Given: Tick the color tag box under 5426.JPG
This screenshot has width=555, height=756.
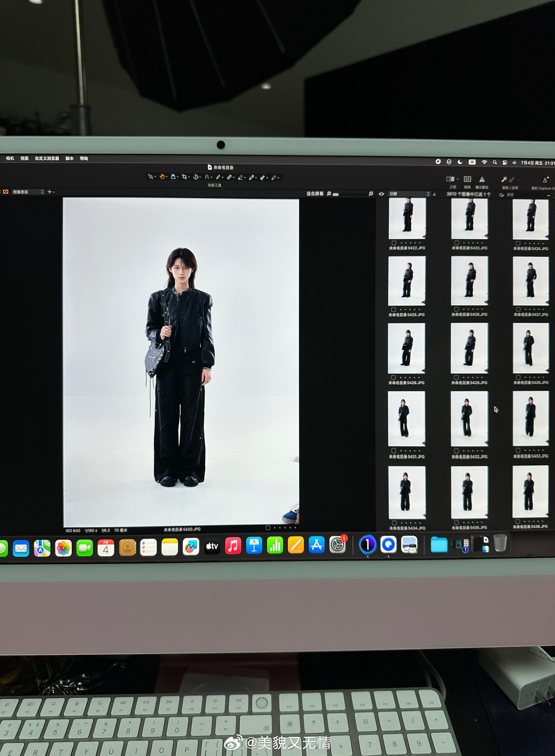Looking at the screenshot, I should coord(456,309).
